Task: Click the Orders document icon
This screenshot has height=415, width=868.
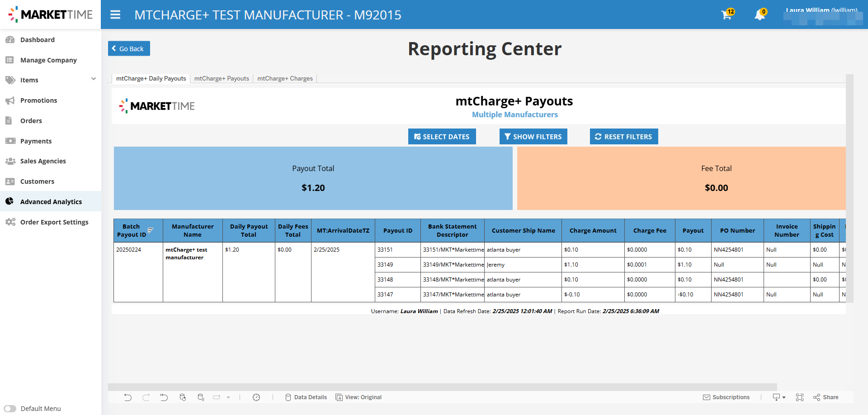Action: click(9, 121)
